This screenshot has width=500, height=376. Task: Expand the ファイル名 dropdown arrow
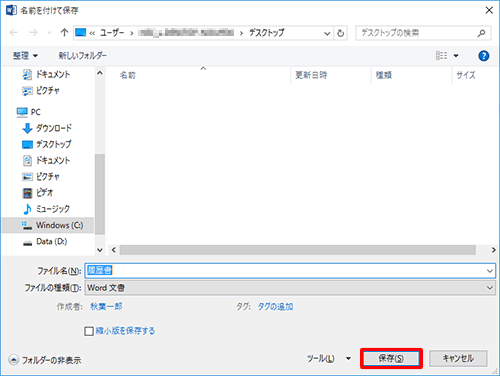490,271
